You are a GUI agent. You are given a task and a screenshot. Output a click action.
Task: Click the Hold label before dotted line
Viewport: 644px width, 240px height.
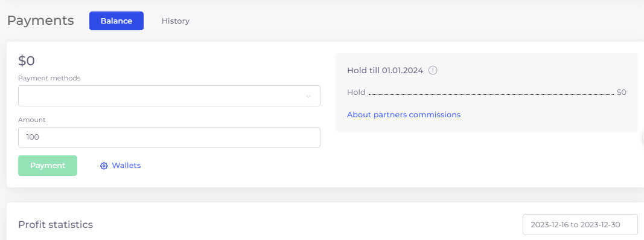pyautogui.click(x=356, y=92)
